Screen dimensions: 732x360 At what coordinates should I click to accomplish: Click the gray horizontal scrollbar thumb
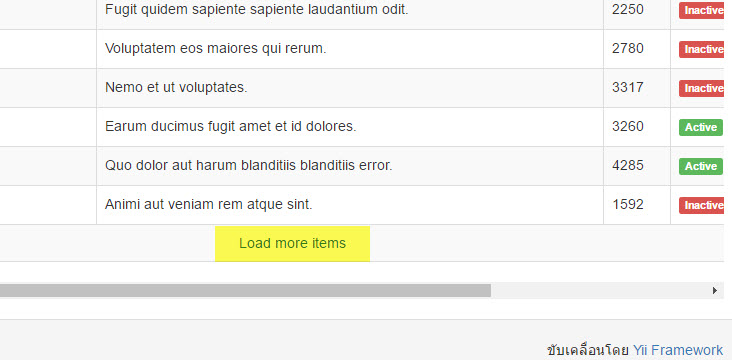(x=245, y=290)
